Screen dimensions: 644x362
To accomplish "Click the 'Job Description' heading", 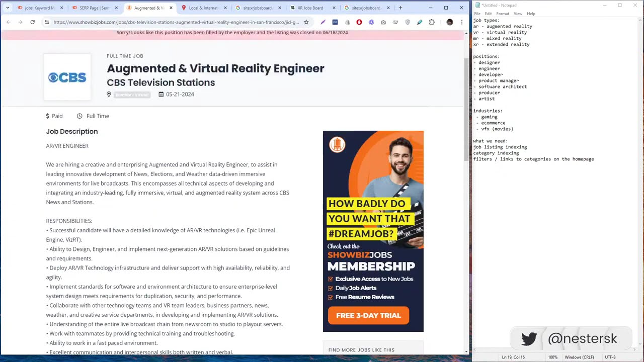I will click(x=72, y=131).
